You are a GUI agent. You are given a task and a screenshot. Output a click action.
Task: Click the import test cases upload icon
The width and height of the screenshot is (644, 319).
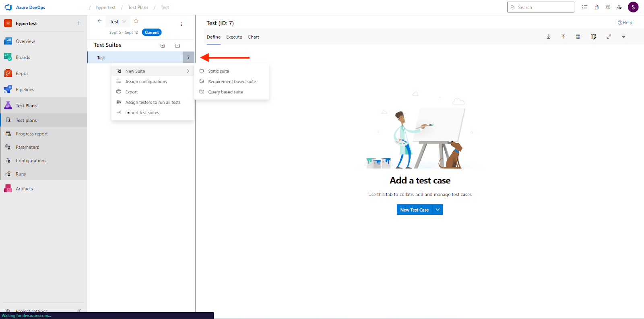point(563,37)
